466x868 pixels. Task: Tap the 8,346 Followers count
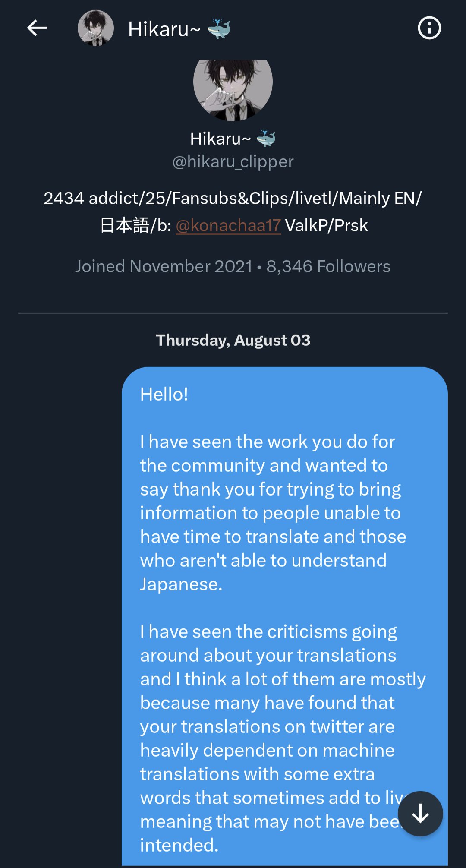coord(328,266)
